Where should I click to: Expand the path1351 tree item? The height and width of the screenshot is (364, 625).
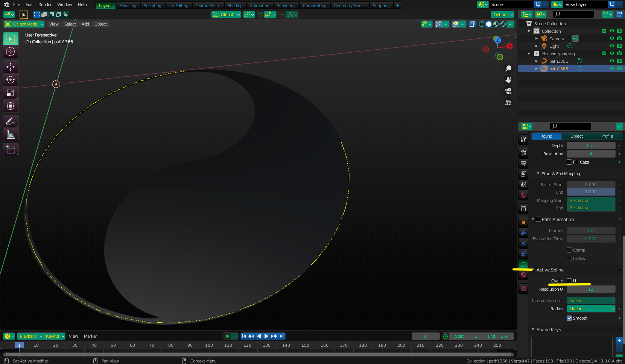537,61
